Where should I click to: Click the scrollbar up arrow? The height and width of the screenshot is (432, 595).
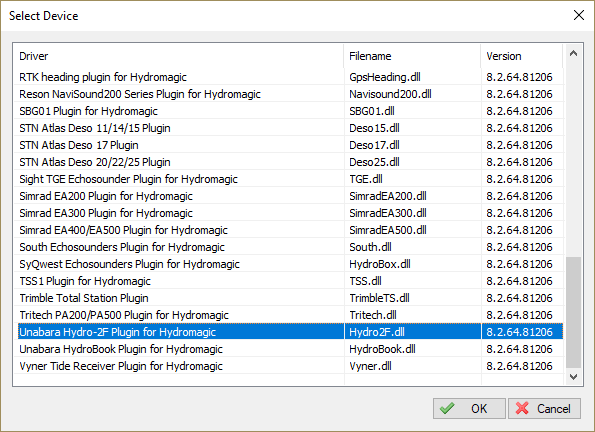(573, 54)
